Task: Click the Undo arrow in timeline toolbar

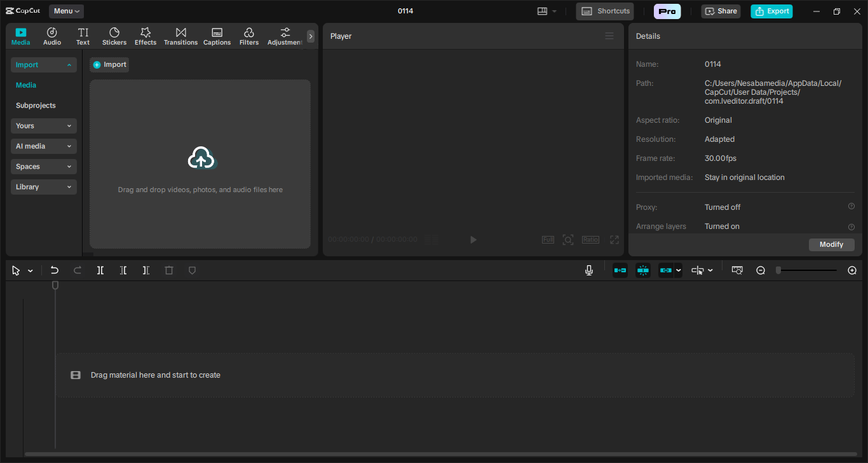Action: click(x=55, y=270)
